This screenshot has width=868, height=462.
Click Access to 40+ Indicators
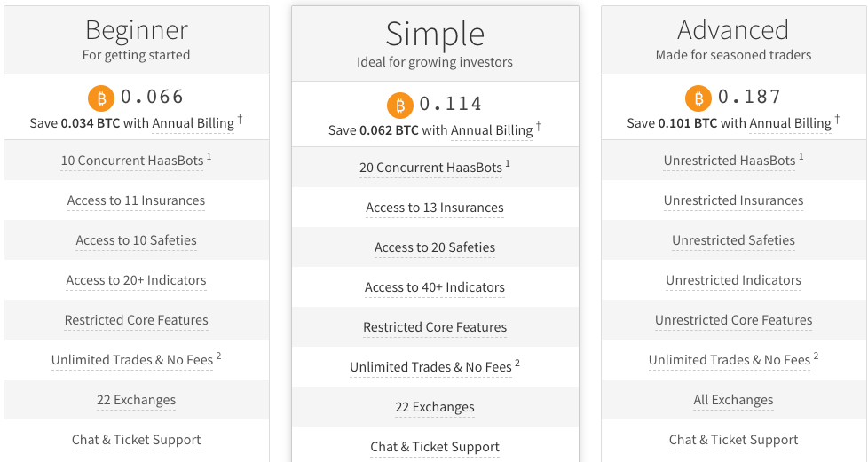click(x=435, y=287)
